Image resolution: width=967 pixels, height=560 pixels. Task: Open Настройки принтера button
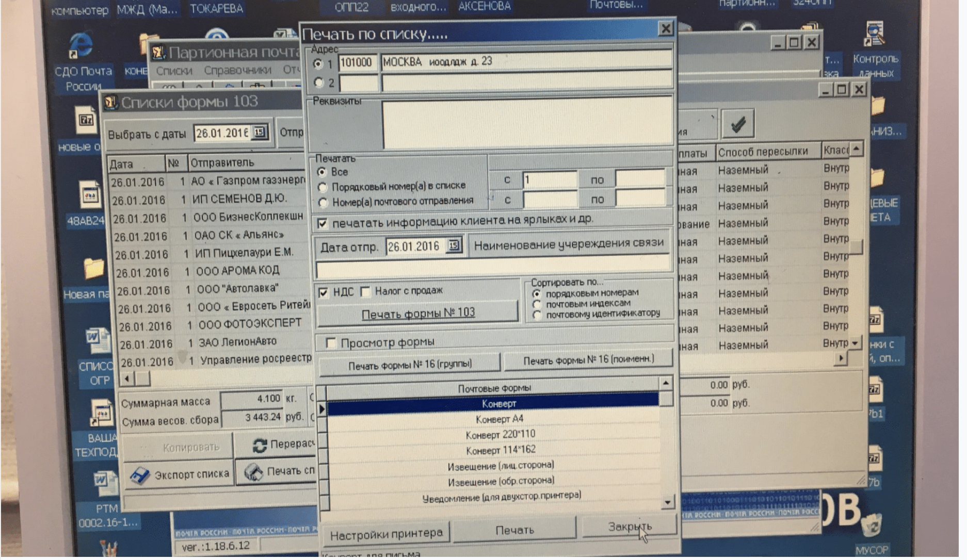[386, 533]
